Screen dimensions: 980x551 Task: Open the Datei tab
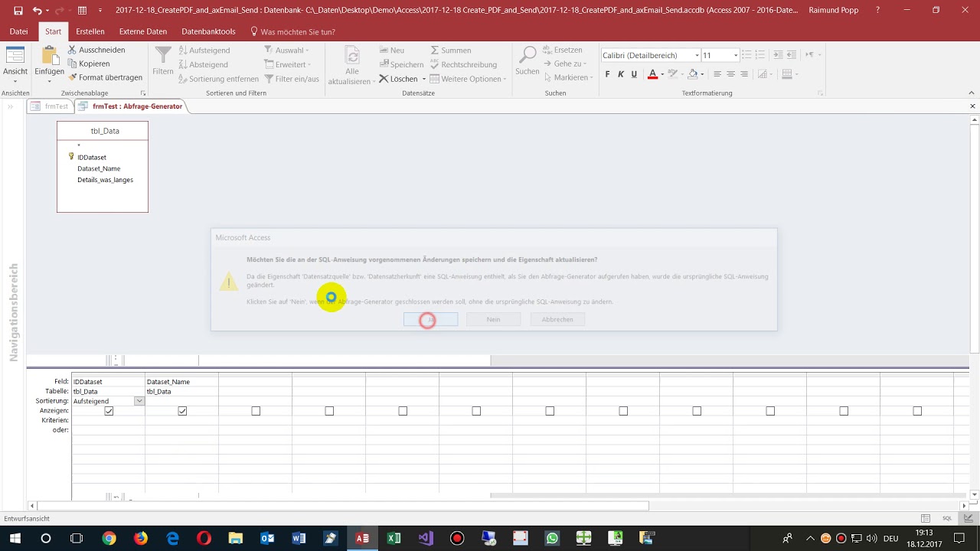tap(18, 31)
